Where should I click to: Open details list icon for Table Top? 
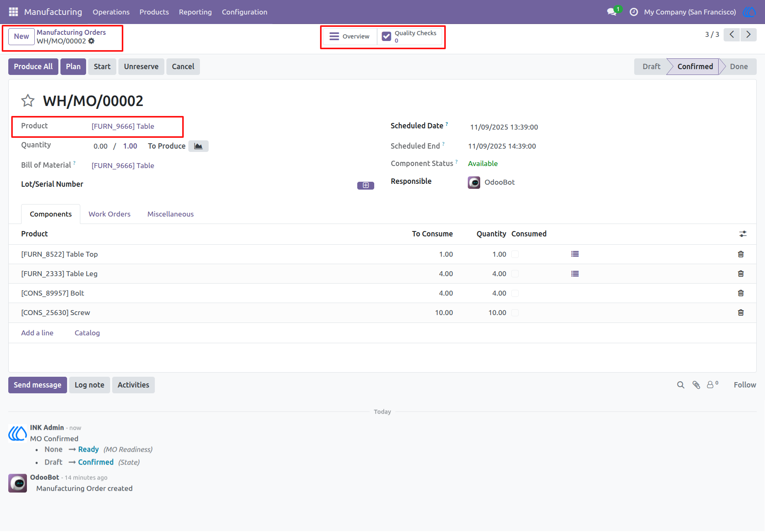tap(575, 254)
